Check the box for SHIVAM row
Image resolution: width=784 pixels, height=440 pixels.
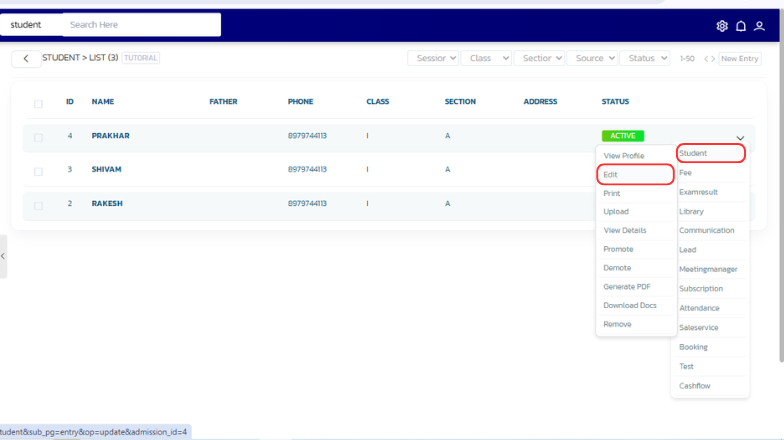tap(38, 172)
